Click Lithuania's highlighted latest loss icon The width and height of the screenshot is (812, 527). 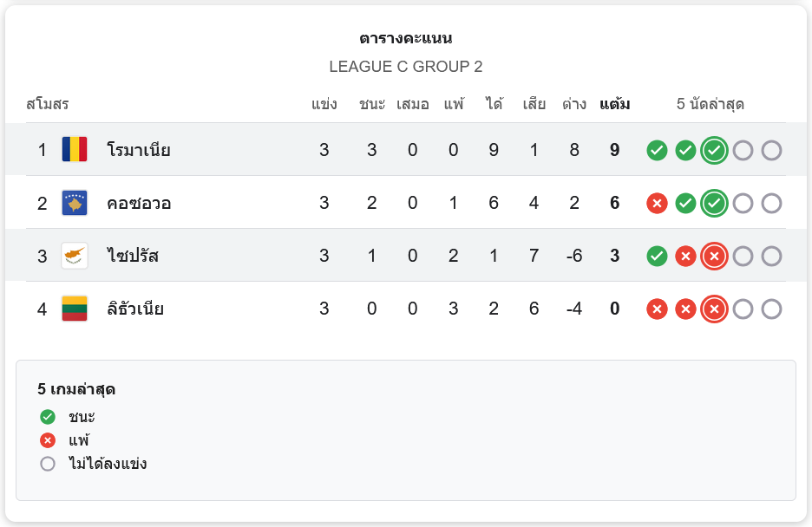pyautogui.click(x=714, y=309)
